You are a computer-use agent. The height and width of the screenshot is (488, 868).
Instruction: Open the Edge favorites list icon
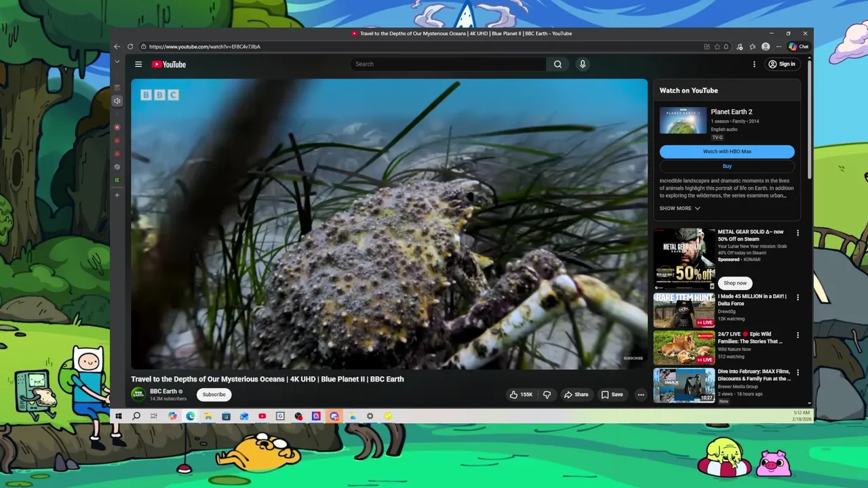(752, 47)
